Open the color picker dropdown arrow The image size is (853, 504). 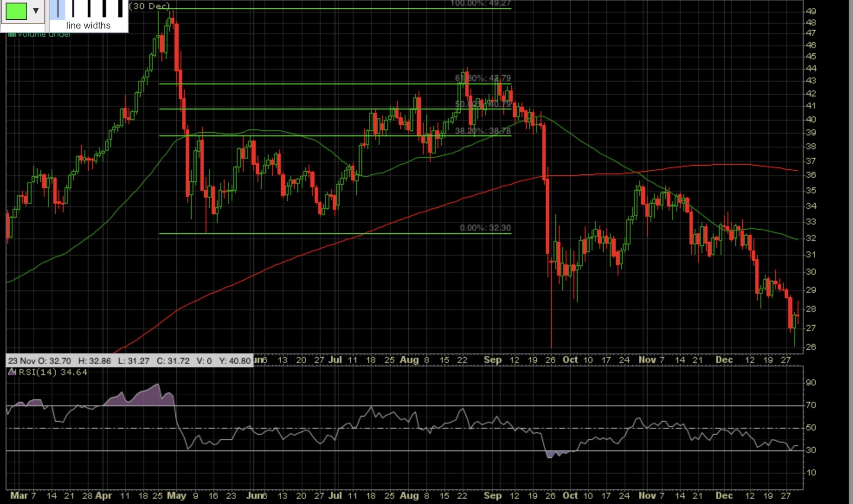(x=36, y=11)
